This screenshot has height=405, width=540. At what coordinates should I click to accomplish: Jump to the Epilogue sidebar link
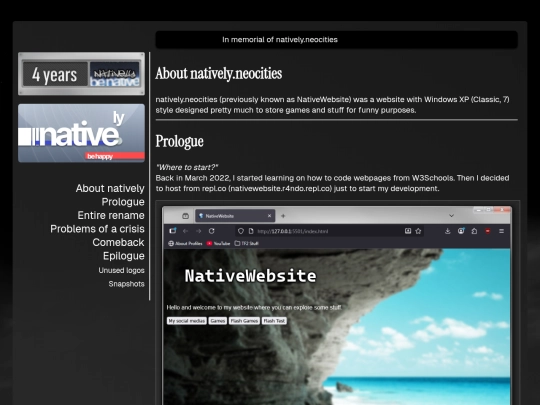pyautogui.click(x=124, y=256)
